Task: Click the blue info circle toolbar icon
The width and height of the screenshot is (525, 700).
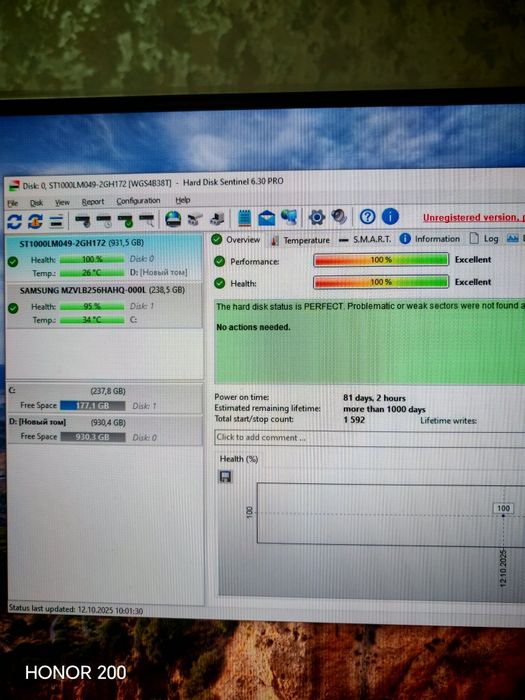Action: tap(390, 217)
